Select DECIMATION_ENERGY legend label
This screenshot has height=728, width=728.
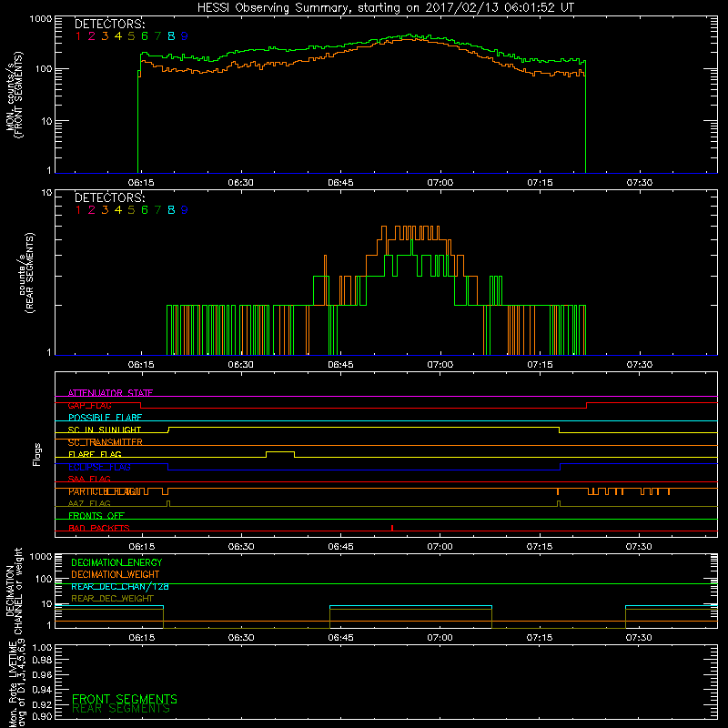tap(116, 562)
